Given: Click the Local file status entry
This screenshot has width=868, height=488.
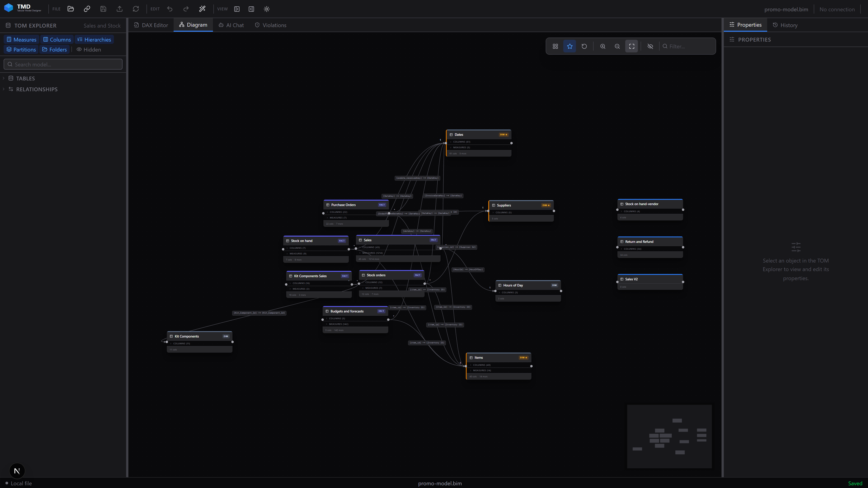Looking at the screenshot, I should [19, 483].
